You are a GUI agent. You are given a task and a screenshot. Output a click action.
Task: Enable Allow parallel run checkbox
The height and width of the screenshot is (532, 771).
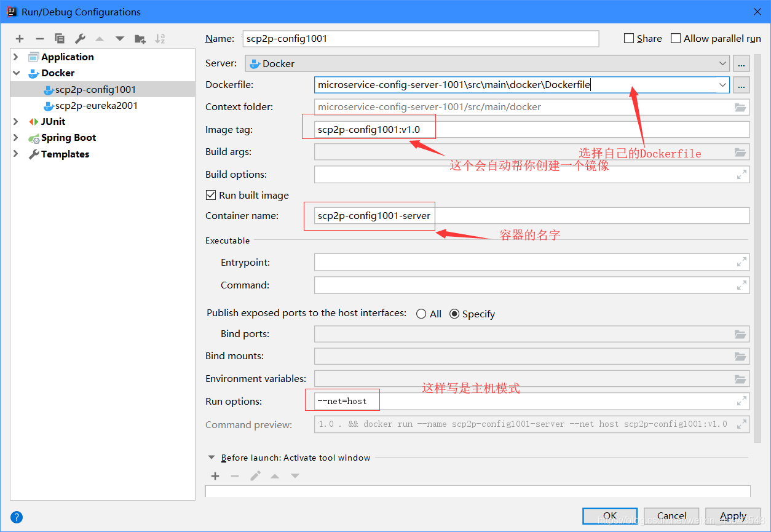point(676,38)
